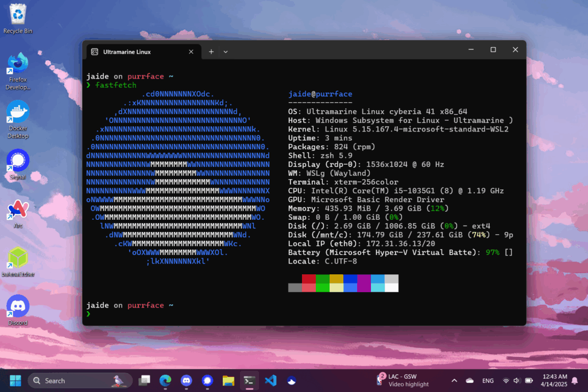
Task: Click the battery status tray icon
Action: click(x=529, y=381)
